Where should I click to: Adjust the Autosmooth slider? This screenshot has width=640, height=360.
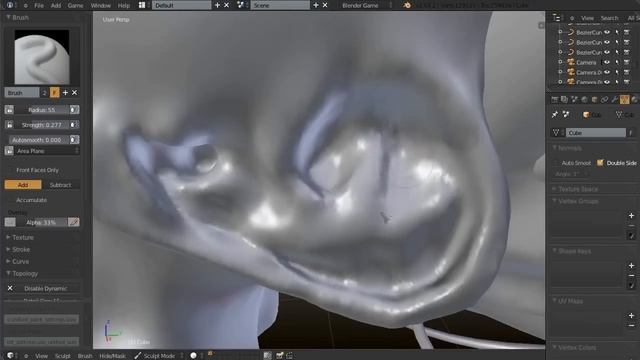(x=39, y=140)
